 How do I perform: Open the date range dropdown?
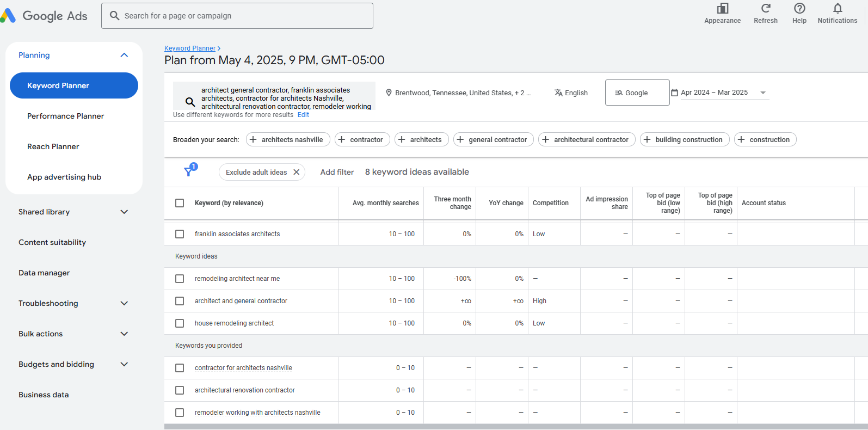pos(762,93)
